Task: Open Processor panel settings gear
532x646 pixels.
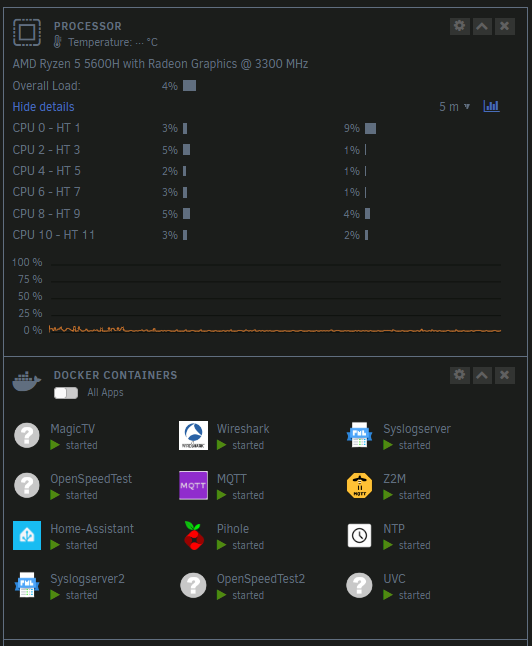Action: click(x=459, y=26)
